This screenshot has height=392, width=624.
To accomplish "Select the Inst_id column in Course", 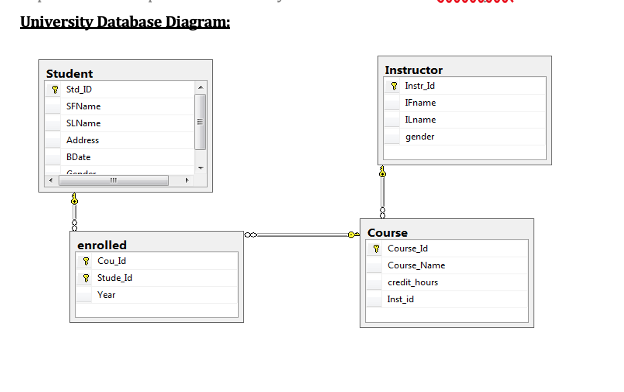I will (x=447, y=299).
